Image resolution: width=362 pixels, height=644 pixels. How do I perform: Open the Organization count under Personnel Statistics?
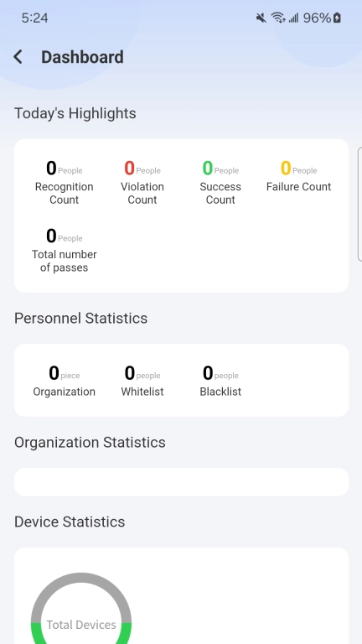click(64, 381)
